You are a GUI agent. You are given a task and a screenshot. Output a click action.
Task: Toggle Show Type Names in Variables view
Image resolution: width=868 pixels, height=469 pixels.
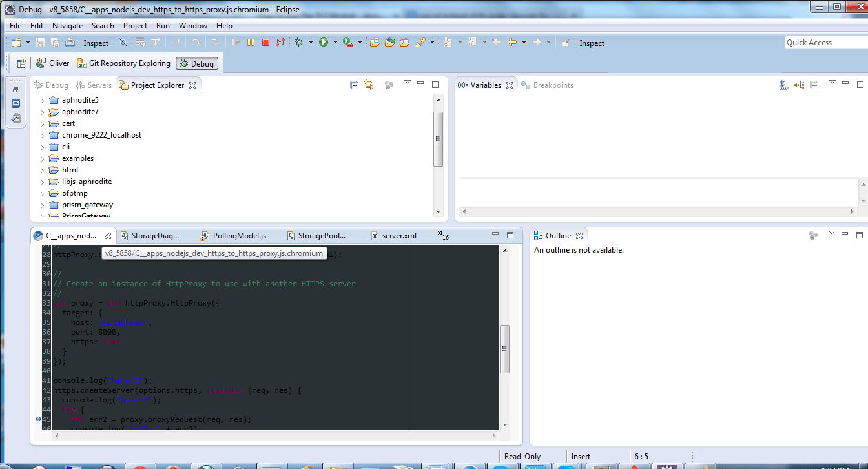click(x=784, y=85)
